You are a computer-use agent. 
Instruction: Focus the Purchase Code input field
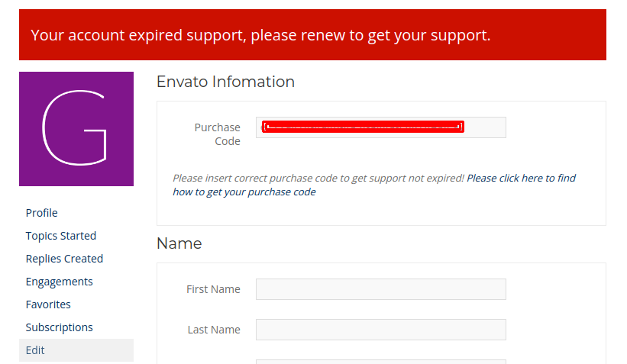coord(380,127)
